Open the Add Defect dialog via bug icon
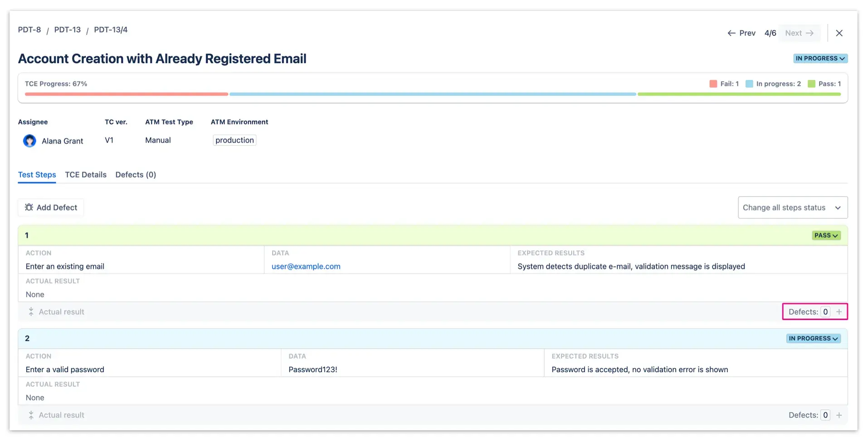868x443 pixels. point(29,207)
